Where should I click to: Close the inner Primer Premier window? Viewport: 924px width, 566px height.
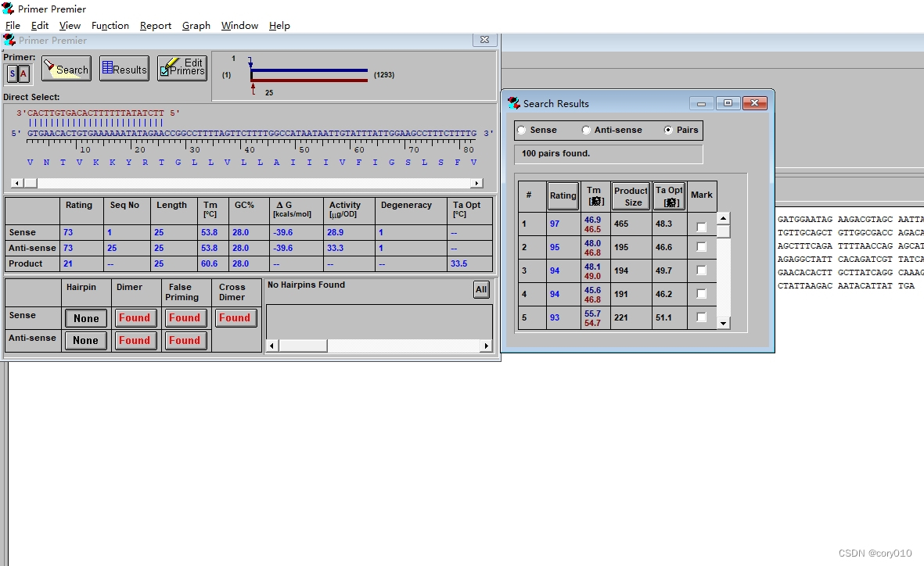[x=484, y=39]
